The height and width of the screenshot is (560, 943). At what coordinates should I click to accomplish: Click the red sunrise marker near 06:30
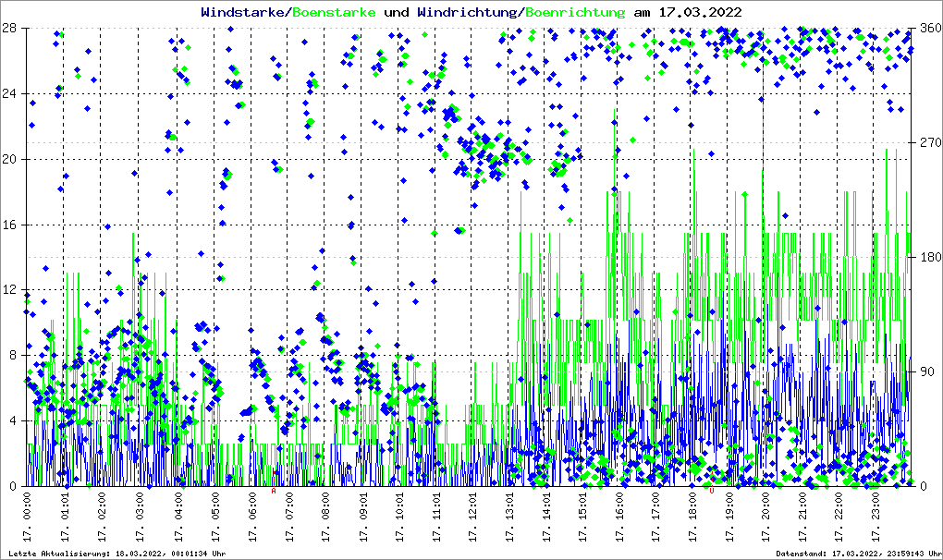(274, 491)
